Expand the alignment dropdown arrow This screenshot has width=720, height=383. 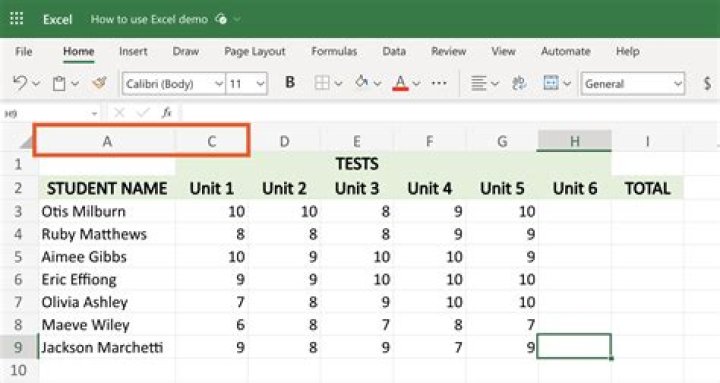pos(495,84)
